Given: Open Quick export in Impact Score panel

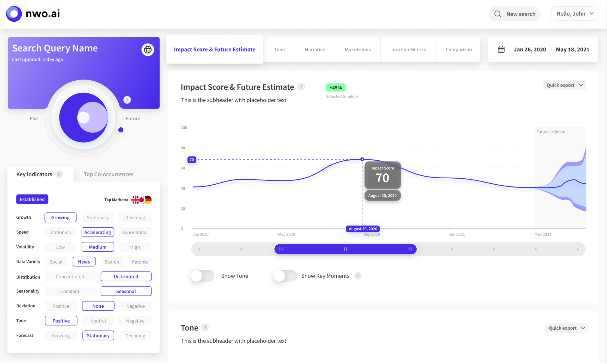Looking at the screenshot, I should tap(564, 85).
